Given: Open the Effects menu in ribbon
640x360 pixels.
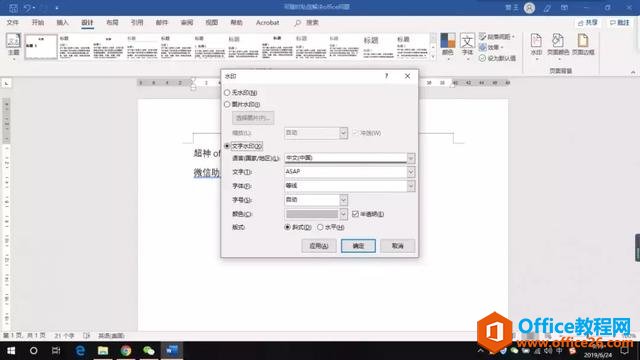Looking at the screenshot, I should click(x=491, y=47).
